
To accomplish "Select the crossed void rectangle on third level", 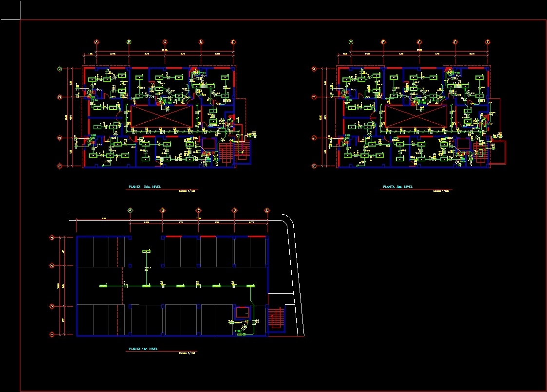I will pos(415,115).
